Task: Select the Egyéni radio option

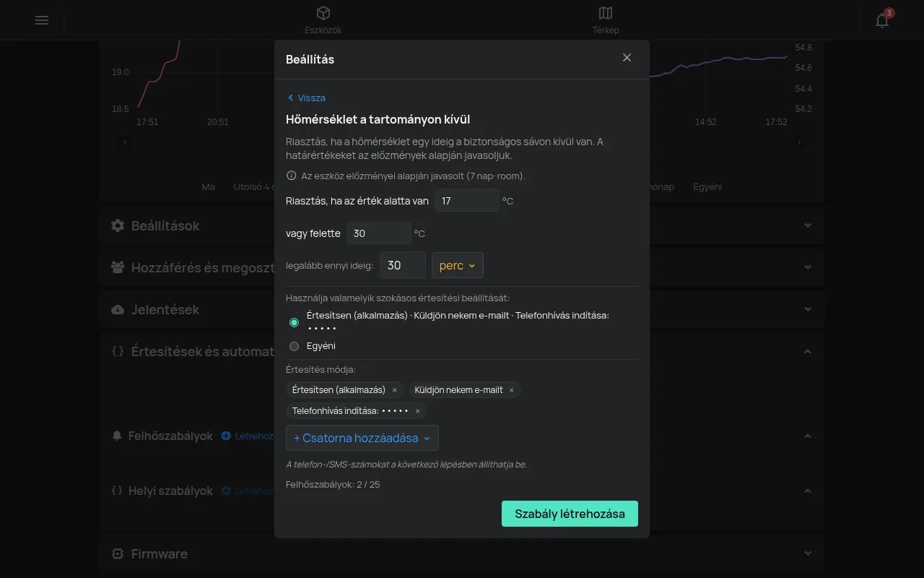Action: pyautogui.click(x=294, y=346)
